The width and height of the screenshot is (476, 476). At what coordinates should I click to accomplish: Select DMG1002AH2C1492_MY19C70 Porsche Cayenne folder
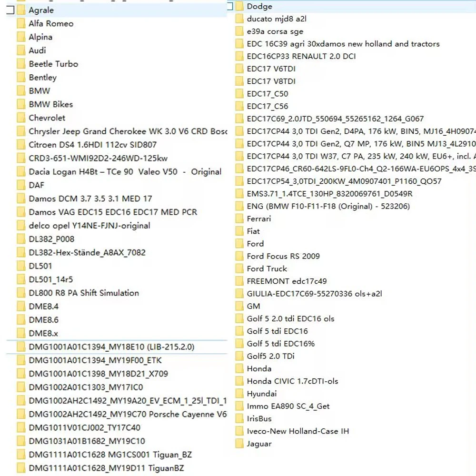128,414
